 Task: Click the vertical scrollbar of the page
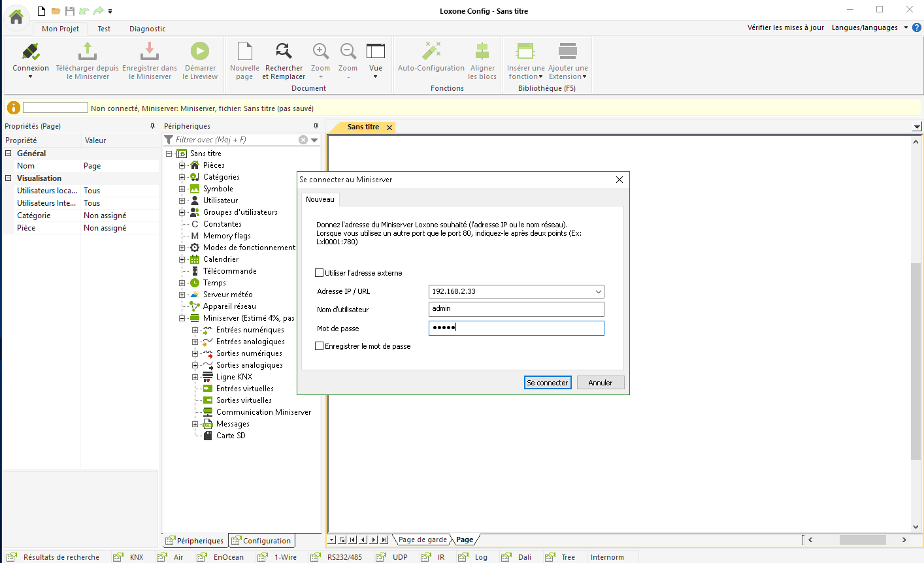pos(916,361)
